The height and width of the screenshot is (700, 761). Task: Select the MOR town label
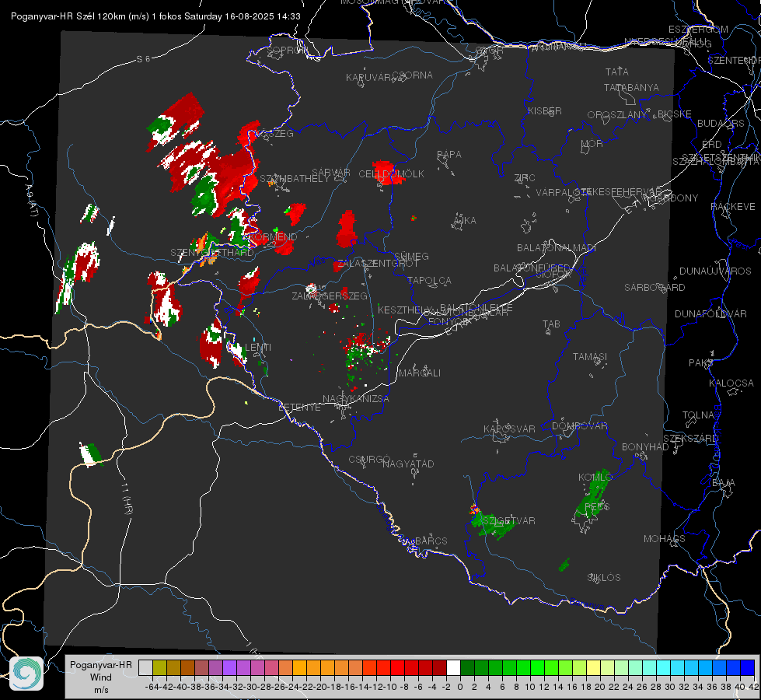(592, 144)
